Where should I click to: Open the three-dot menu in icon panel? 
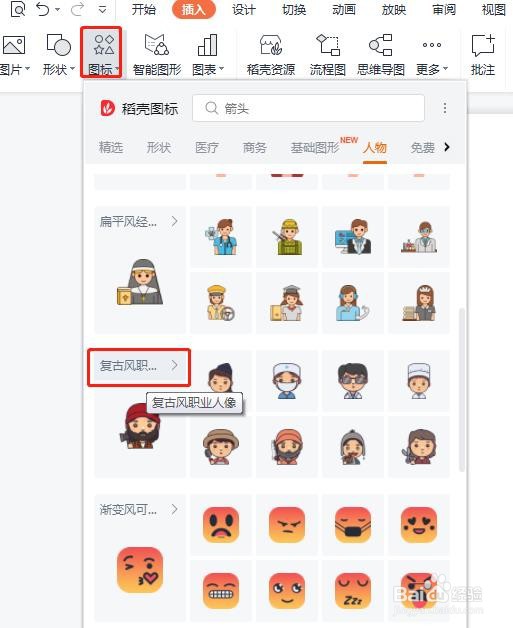point(445,108)
